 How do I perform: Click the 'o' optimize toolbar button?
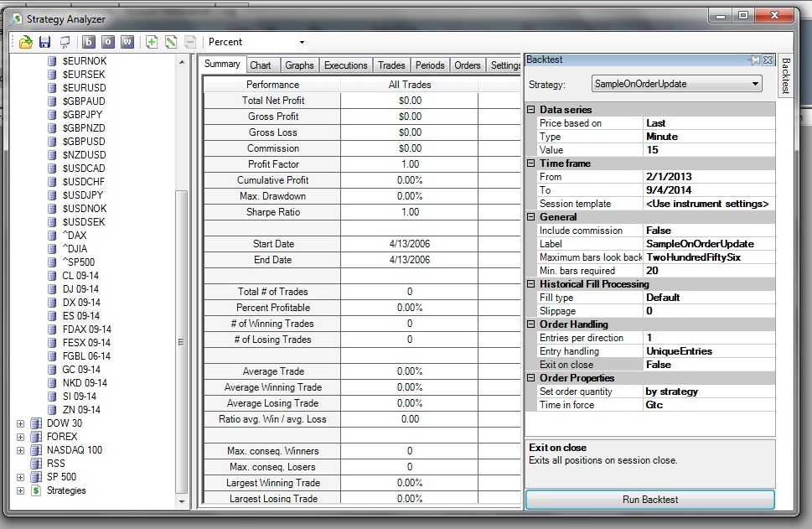pyautogui.click(x=108, y=42)
